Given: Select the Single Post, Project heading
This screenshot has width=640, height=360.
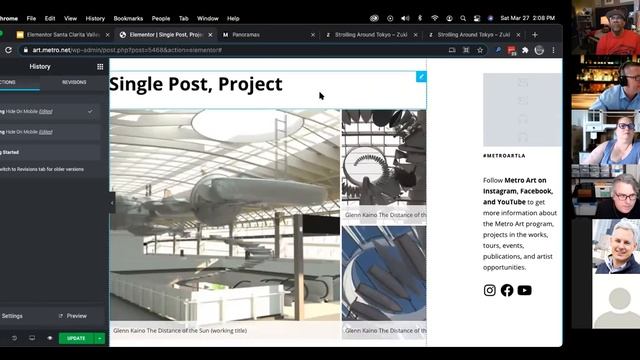Looking at the screenshot, I should click(x=196, y=84).
